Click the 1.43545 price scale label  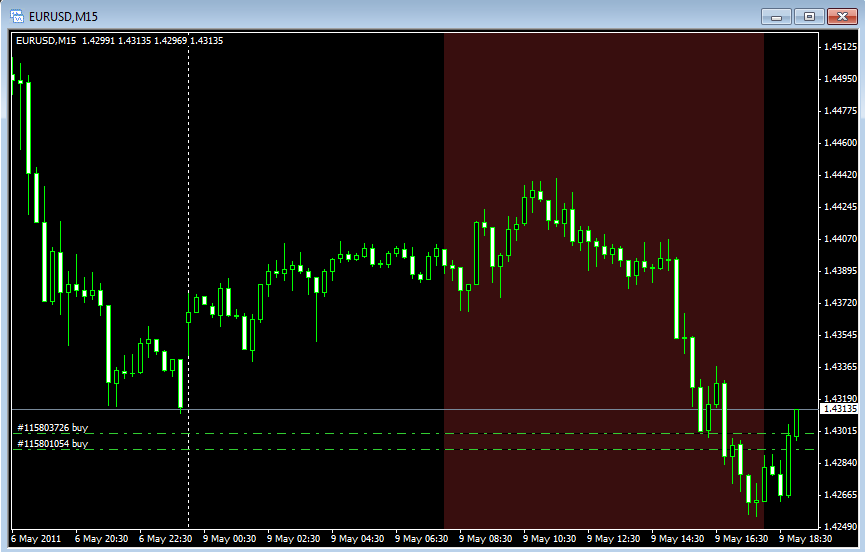pyautogui.click(x=841, y=335)
